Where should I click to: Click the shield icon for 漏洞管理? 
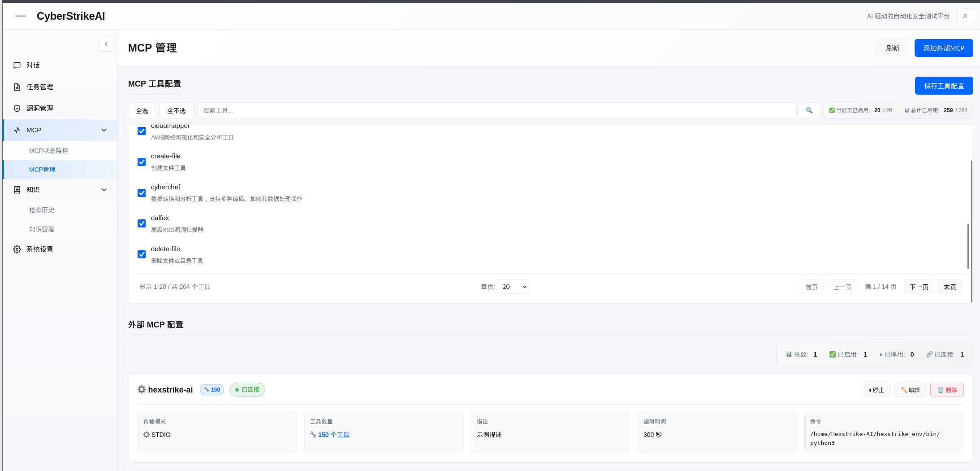[17, 109]
